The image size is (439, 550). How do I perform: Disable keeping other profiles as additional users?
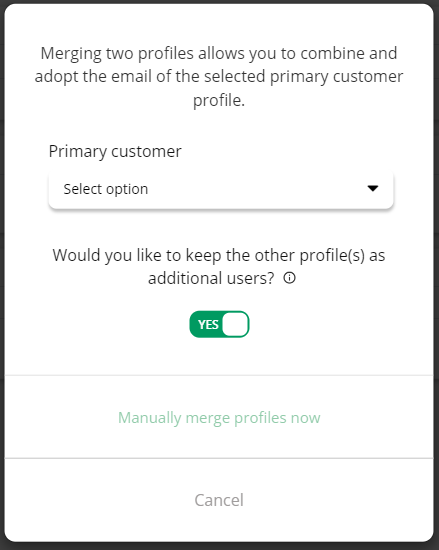coord(219,324)
